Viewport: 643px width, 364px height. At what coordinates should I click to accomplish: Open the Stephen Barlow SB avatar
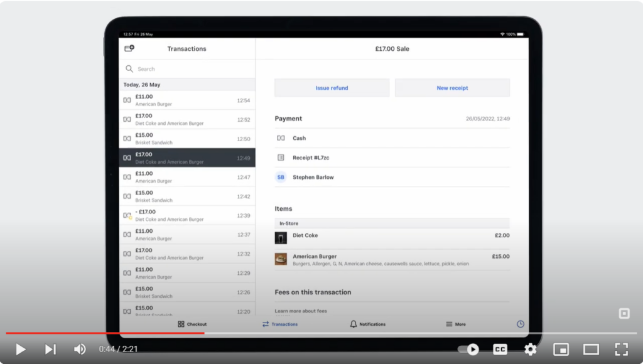[x=280, y=177]
